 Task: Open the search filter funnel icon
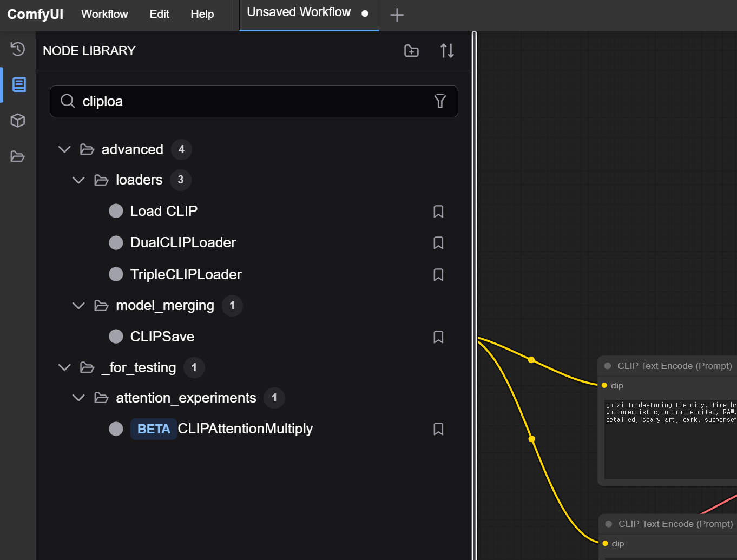click(x=440, y=101)
